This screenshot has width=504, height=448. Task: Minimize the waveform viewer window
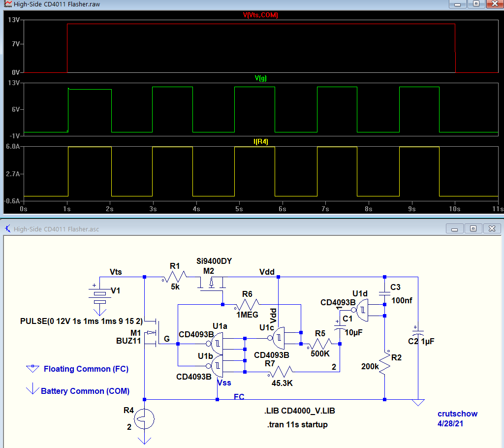(x=458, y=4)
